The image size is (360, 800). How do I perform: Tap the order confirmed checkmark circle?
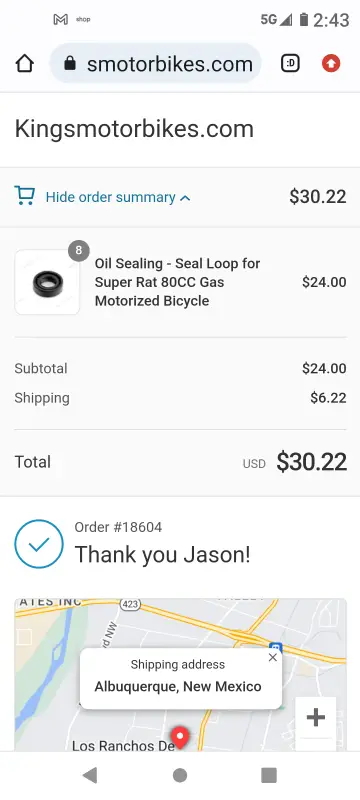tap(39, 544)
